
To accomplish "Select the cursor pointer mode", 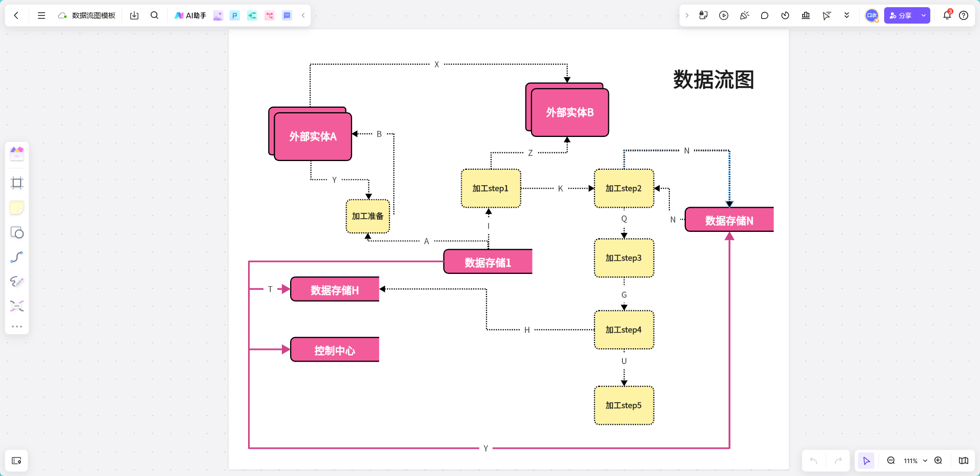I will coord(866,461).
